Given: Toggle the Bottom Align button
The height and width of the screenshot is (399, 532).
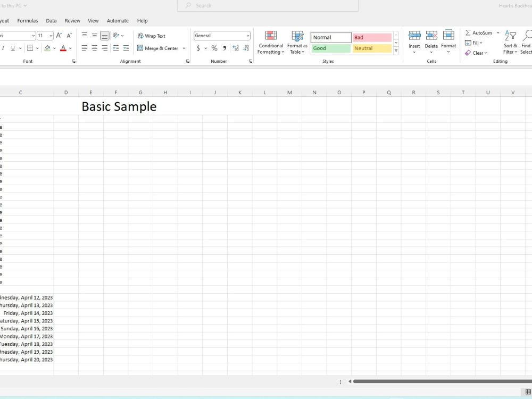Looking at the screenshot, I should [x=105, y=35].
